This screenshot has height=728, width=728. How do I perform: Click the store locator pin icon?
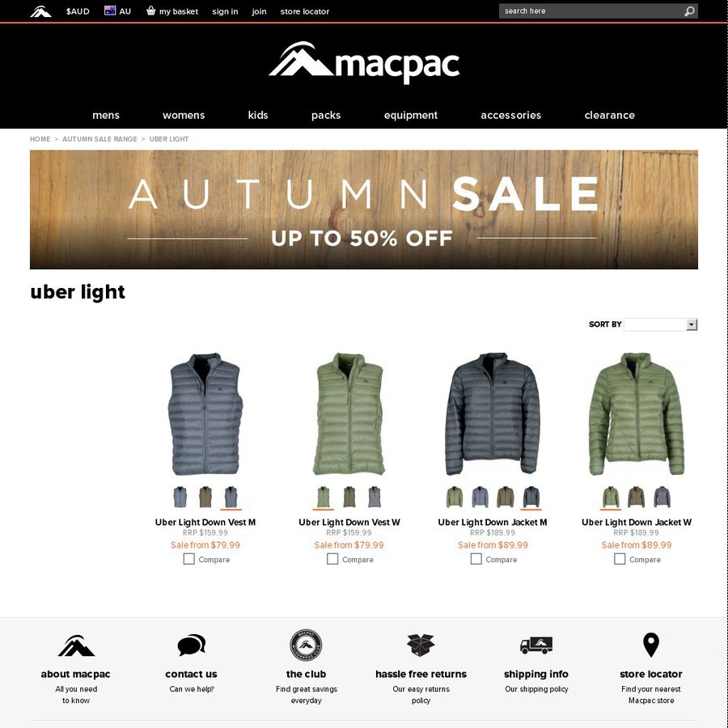(x=651, y=645)
